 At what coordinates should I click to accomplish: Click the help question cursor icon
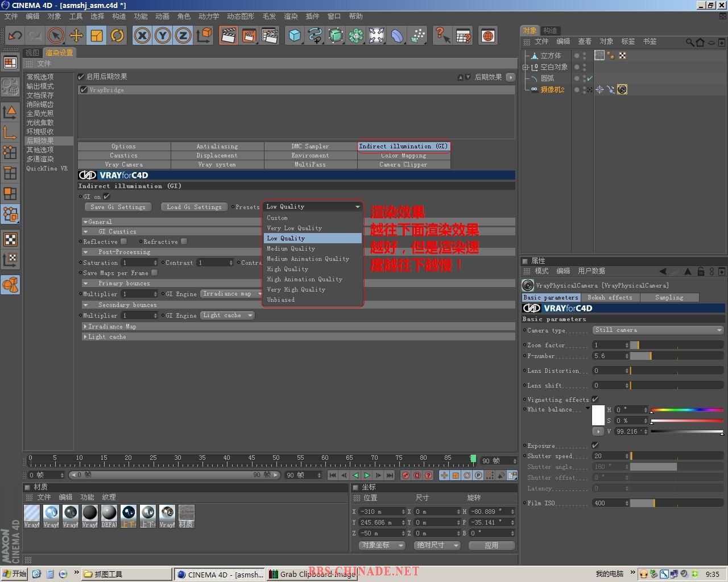point(442,36)
